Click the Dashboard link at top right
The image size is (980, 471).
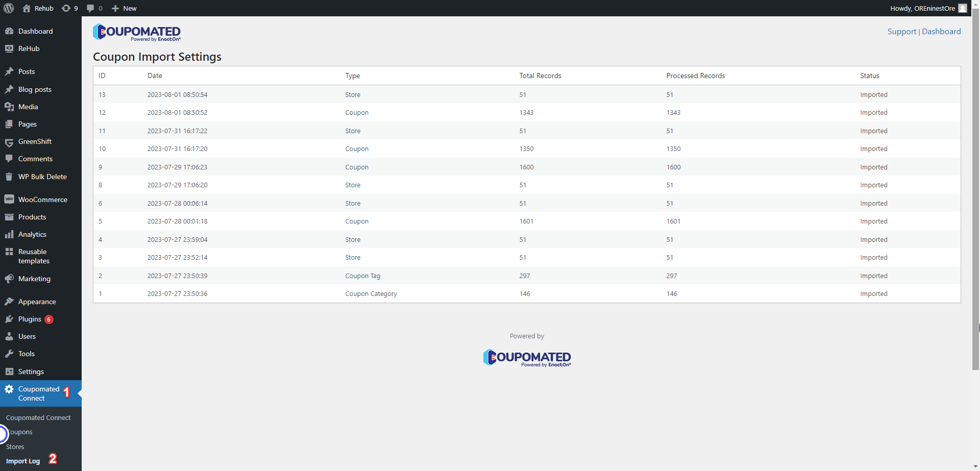pos(941,31)
